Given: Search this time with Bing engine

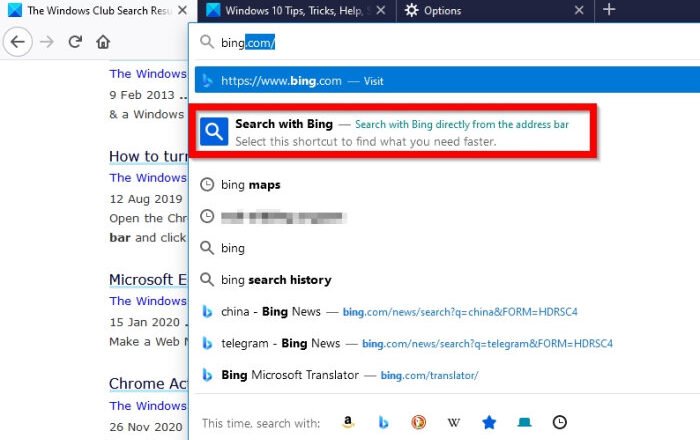Looking at the screenshot, I should pyautogui.click(x=383, y=422).
